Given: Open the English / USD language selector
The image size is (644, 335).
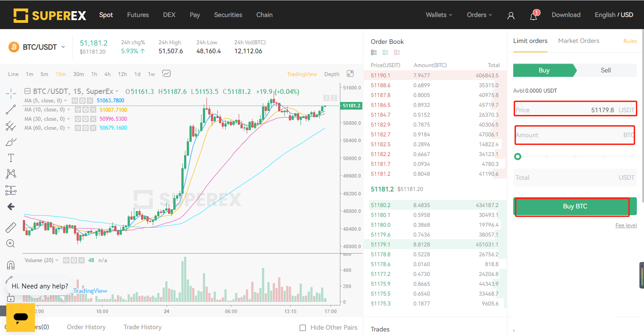Looking at the screenshot, I should pos(614,15).
